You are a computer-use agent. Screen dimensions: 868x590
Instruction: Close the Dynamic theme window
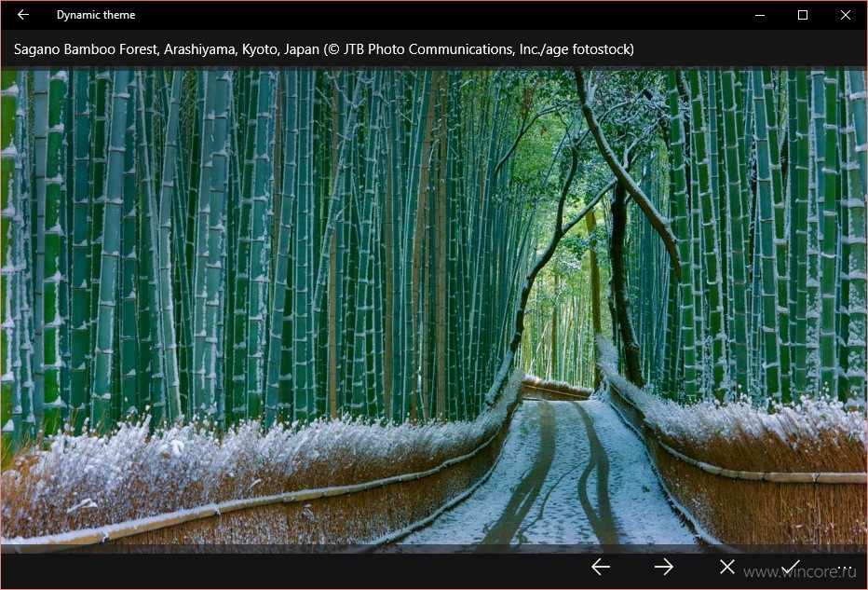846,15
